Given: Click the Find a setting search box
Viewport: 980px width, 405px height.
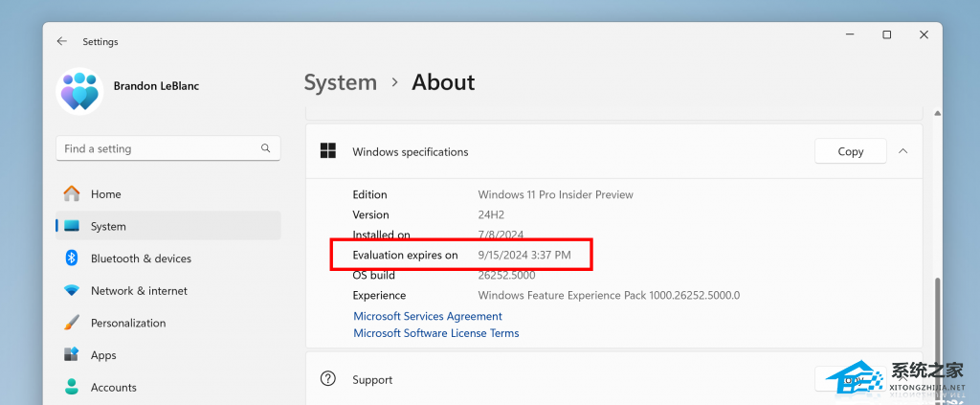Looking at the screenshot, I should 168,148.
